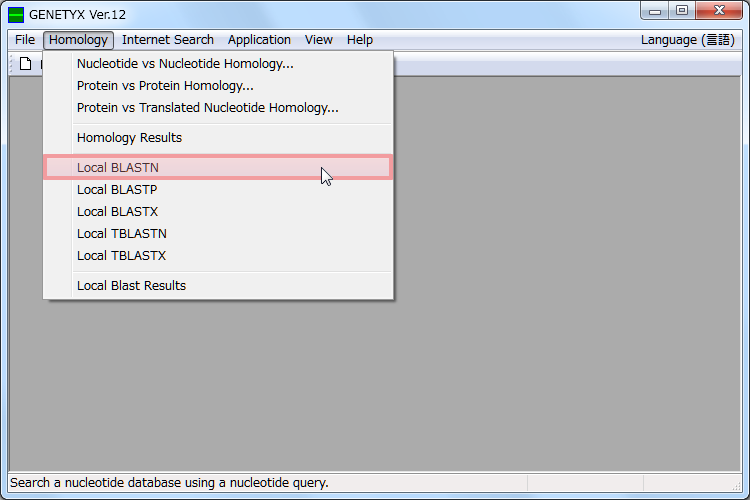This screenshot has height=500, width=750.
Task: Choose Protein vs Protein Homology
Action: click(x=218, y=86)
